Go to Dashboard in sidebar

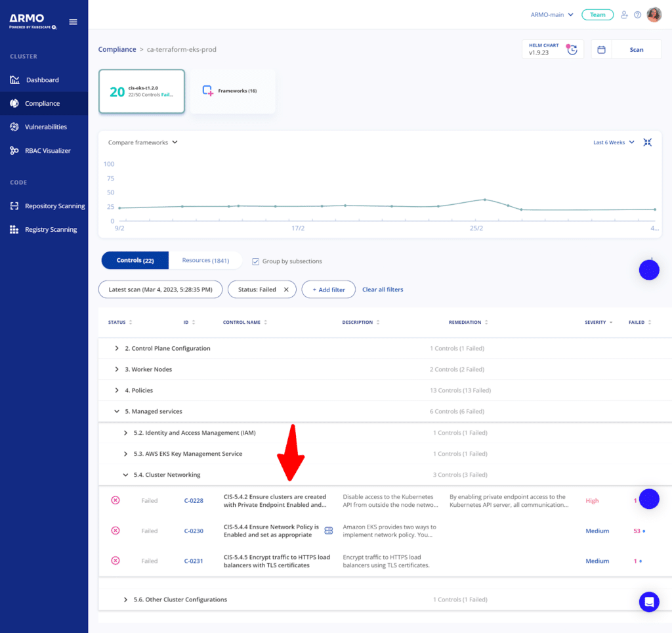tap(44, 79)
